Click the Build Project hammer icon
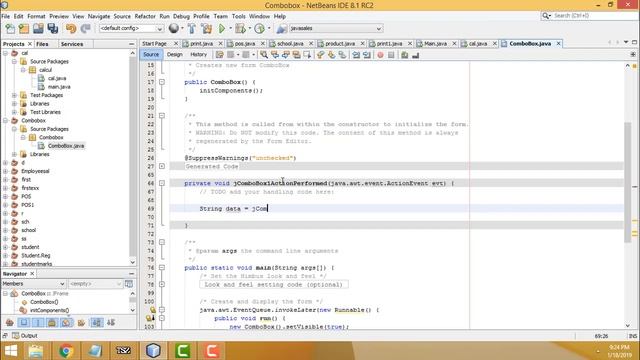The image size is (640, 360). click(192, 28)
